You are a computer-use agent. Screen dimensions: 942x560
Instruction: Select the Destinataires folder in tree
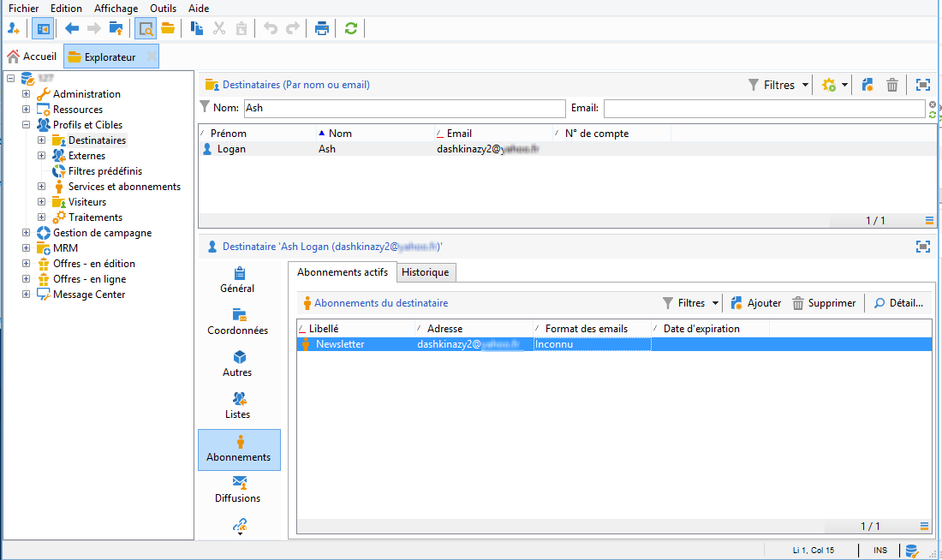coord(97,140)
